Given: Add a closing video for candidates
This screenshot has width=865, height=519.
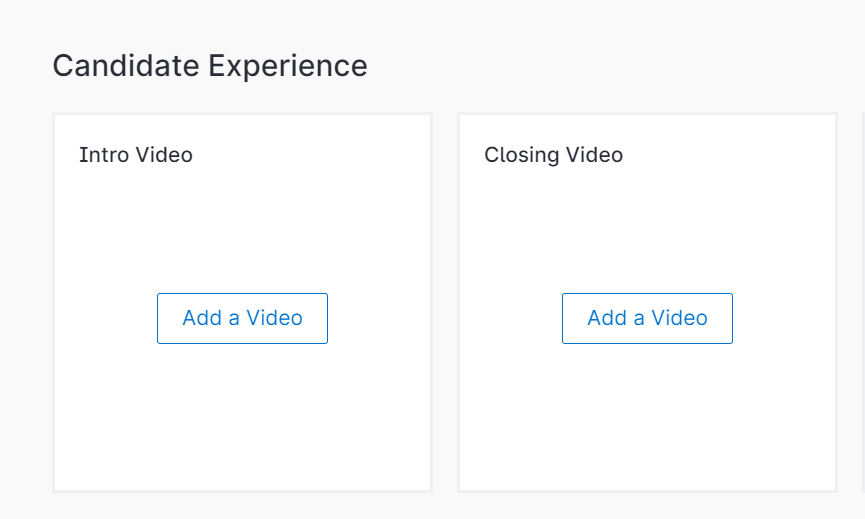Looking at the screenshot, I should 647,318.
